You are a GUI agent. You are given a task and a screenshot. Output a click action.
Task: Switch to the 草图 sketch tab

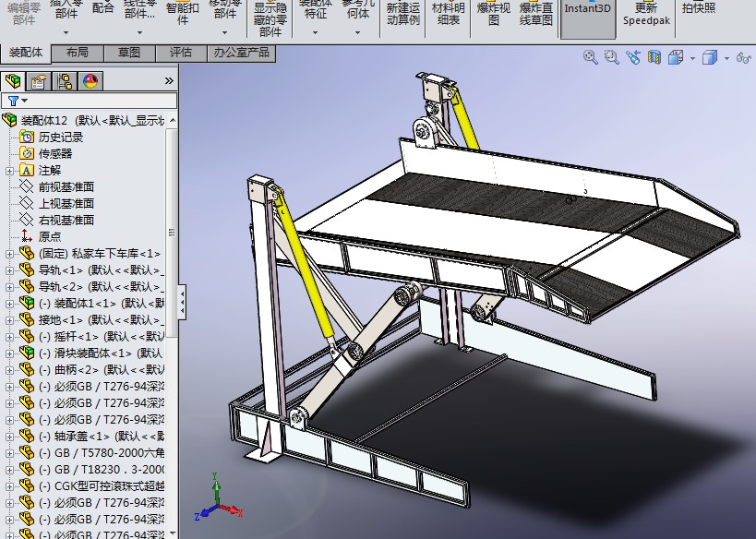pyautogui.click(x=129, y=53)
